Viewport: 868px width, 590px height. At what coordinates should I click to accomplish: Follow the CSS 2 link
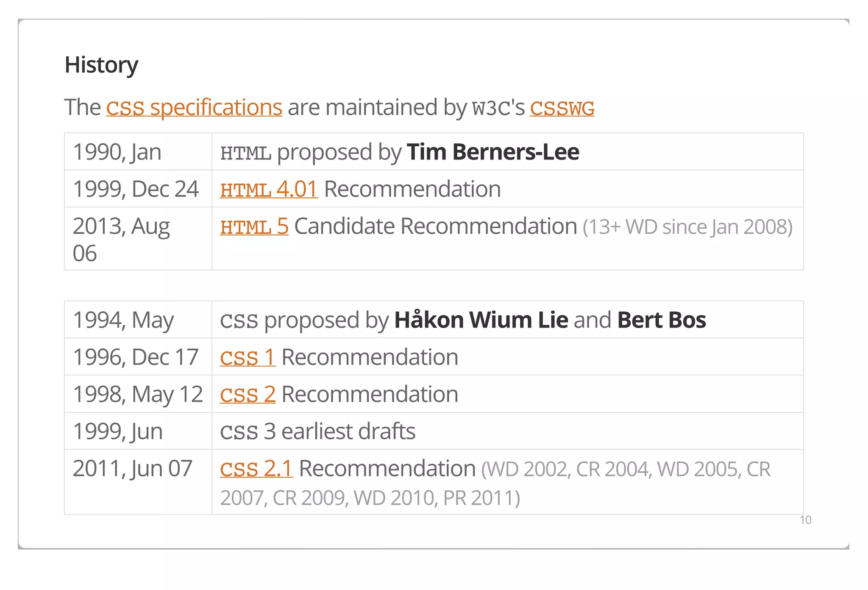coord(248,394)
